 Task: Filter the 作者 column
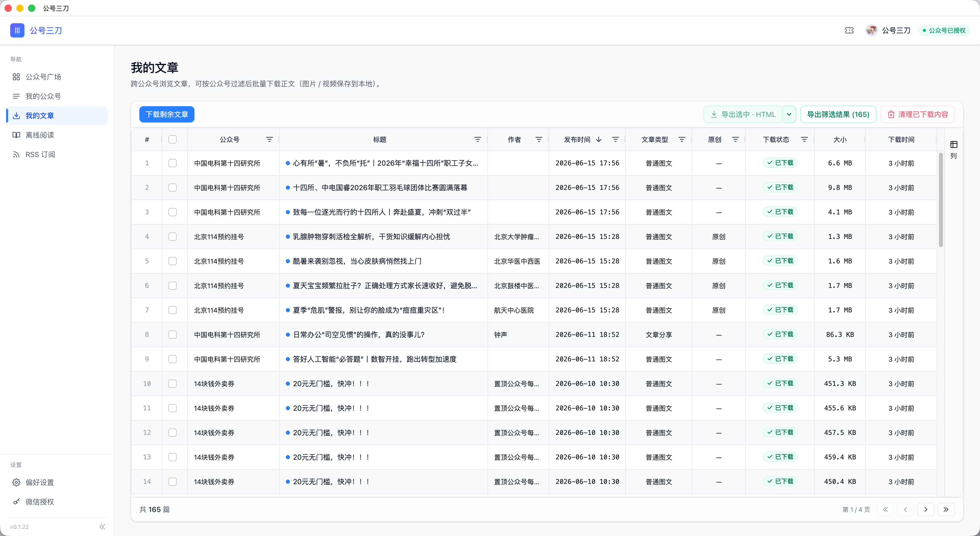point(539,140)
